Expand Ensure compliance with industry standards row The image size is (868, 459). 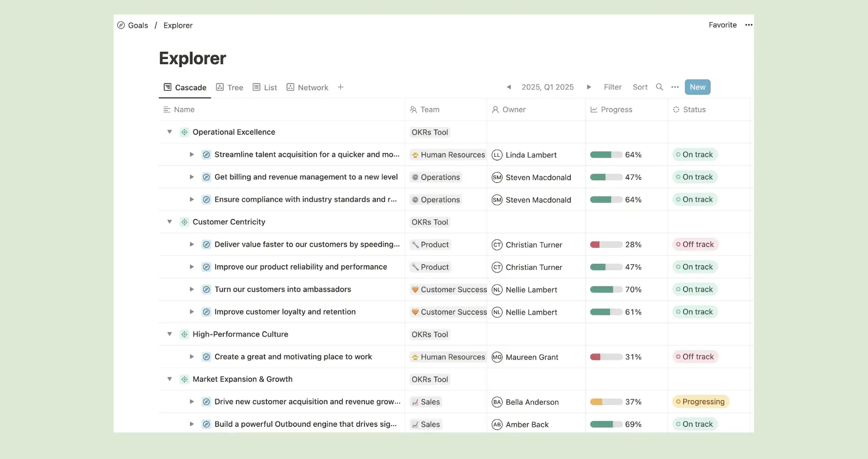[191, 199]
